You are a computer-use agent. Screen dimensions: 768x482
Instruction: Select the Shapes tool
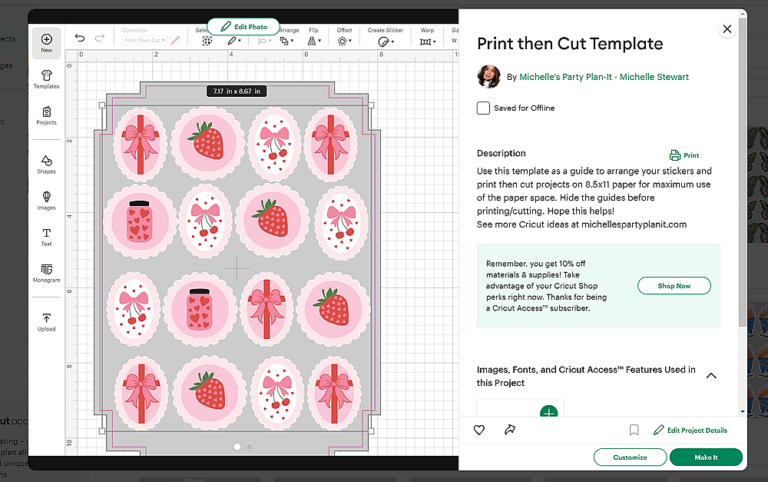[47, 165]
